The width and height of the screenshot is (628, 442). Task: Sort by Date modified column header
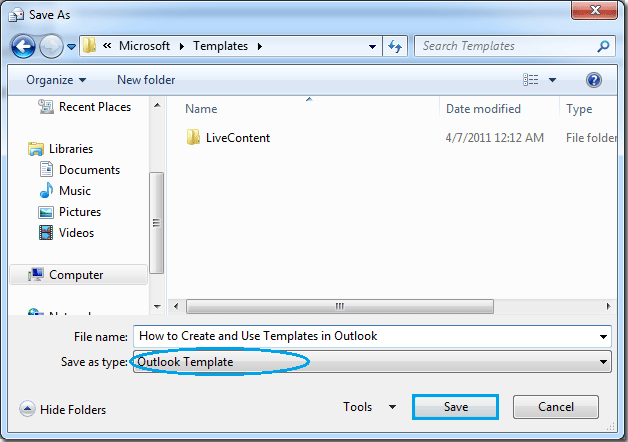483,109
